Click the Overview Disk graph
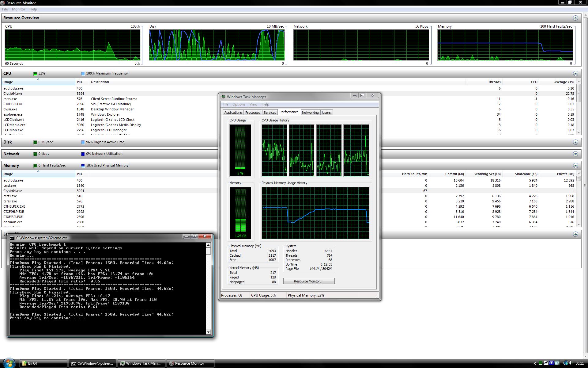Viewport: 588px width, 368px height. click(217, 45)
